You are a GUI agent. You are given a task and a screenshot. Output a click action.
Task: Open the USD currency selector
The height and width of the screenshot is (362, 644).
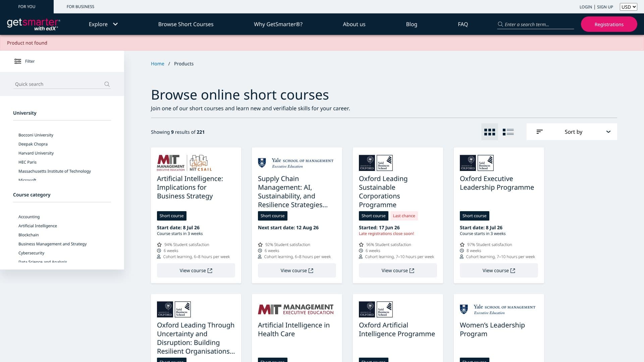[x=628, y=7]
